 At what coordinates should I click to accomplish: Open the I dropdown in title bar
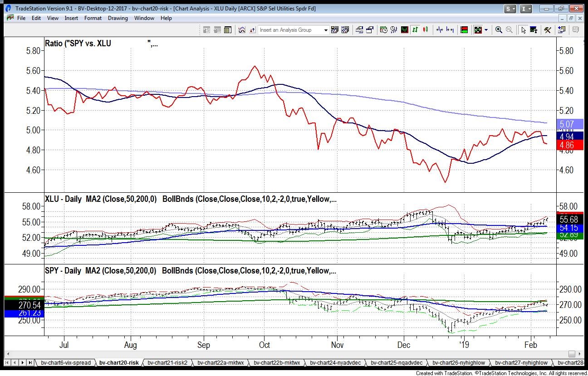pyautogui.click(x=526, y=9)
